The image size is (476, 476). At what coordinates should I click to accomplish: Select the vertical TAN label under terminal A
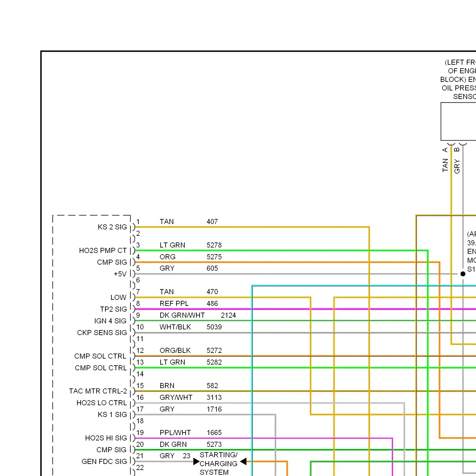pos(445,165)
